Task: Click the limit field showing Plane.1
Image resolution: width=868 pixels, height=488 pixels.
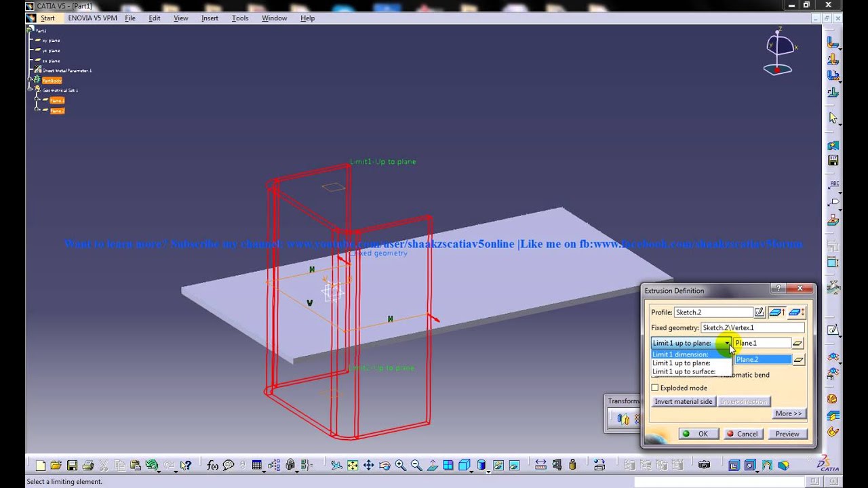Action: [x=762, y=343]
